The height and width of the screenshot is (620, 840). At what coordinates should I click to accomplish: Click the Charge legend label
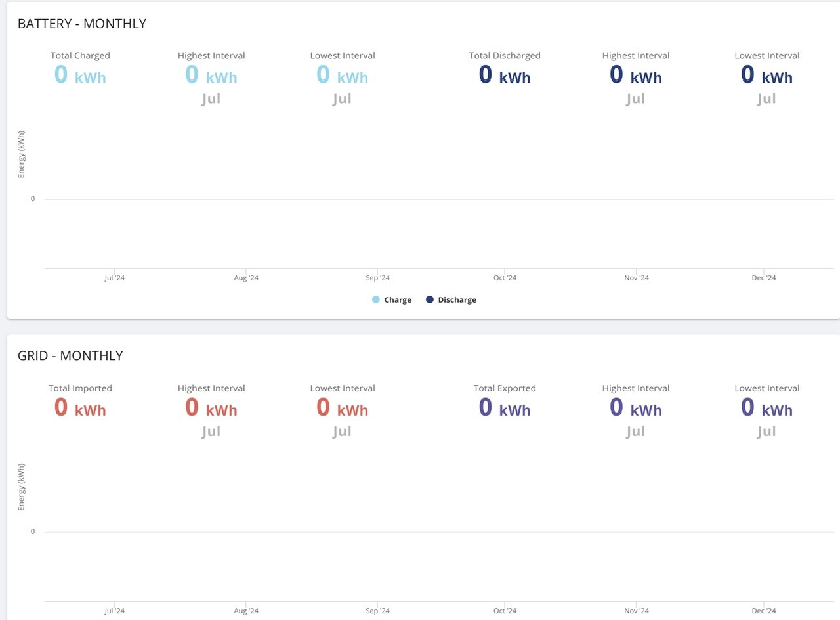coord(398,300)
